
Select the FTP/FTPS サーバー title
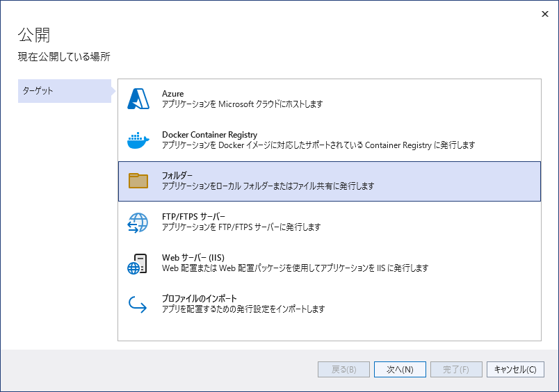(x=193, y=217)
